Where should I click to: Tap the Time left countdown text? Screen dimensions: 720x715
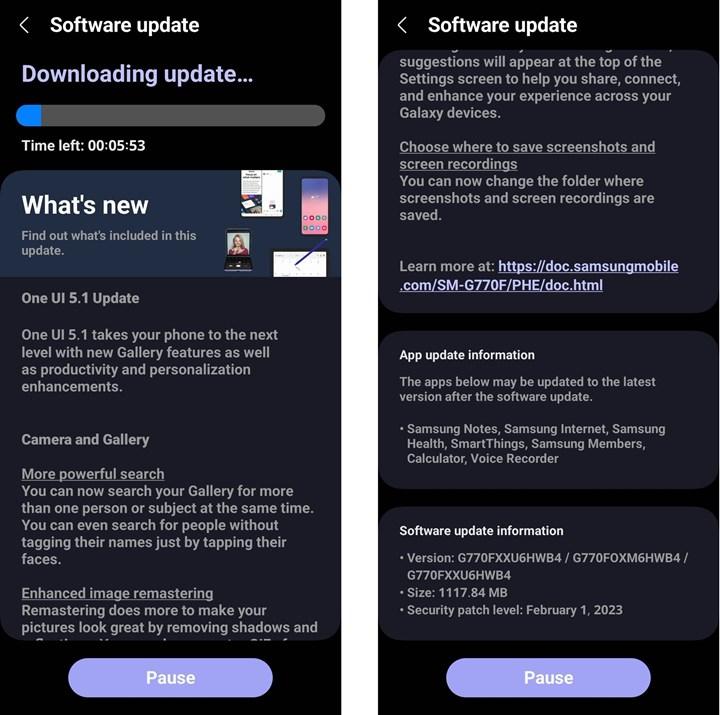(84, 146)
